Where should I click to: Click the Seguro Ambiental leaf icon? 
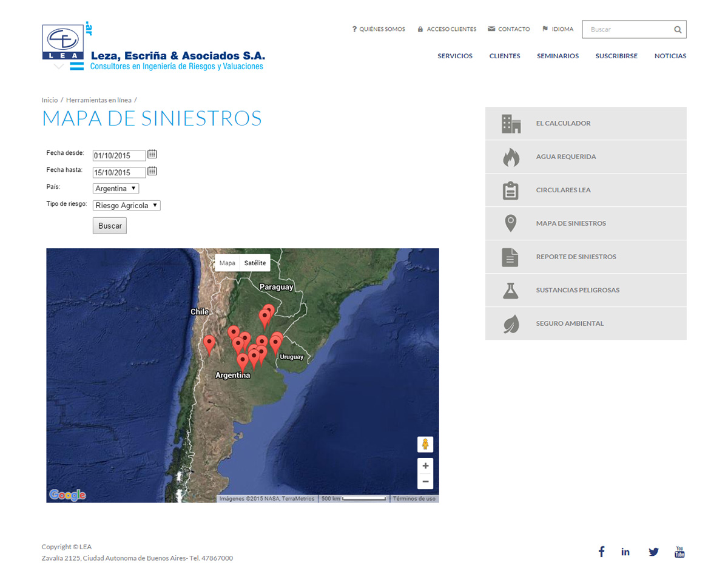pos(511,323)
